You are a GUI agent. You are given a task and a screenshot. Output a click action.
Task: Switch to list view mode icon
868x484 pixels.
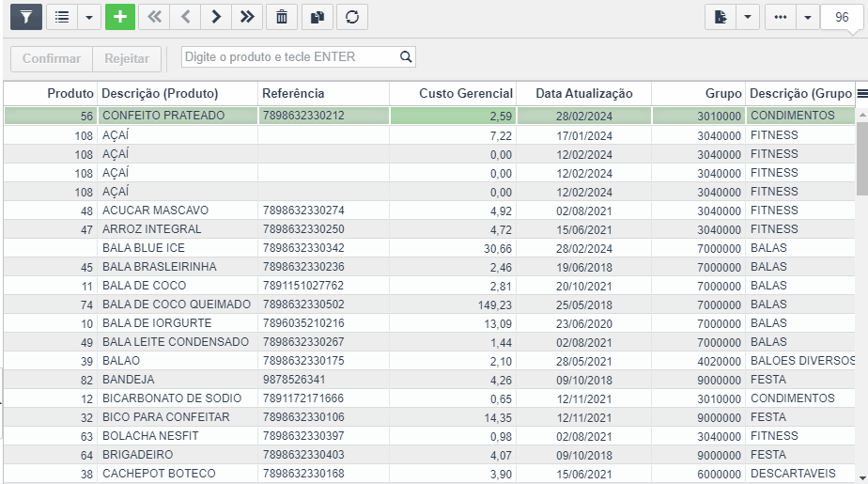tap(62, 17)
